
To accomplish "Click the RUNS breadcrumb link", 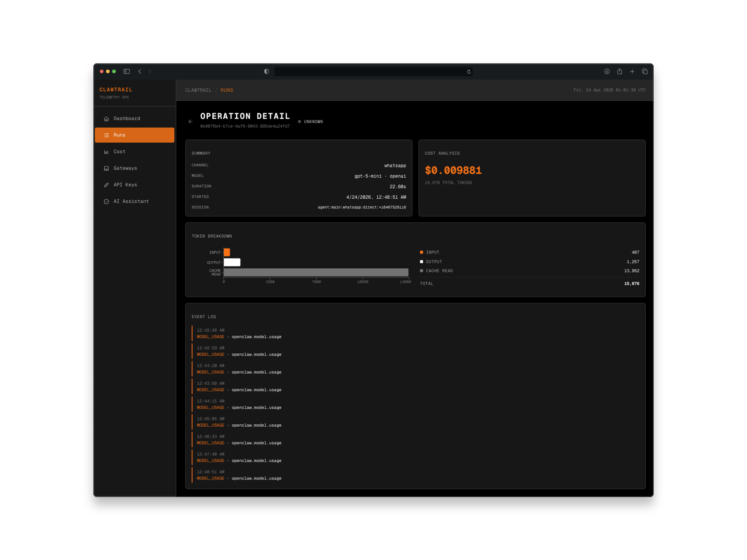I will pyautogui.click(x=227, y=90).
